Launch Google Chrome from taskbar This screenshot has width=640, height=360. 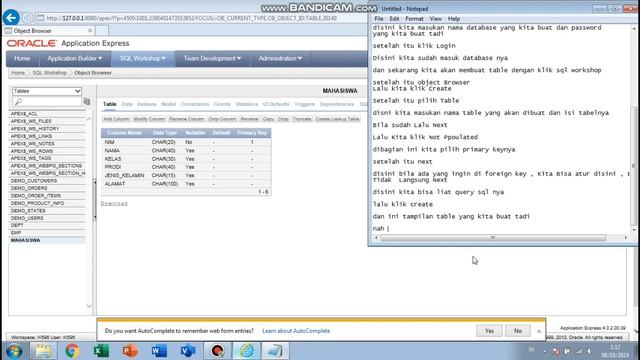click(x=72, y=351)
